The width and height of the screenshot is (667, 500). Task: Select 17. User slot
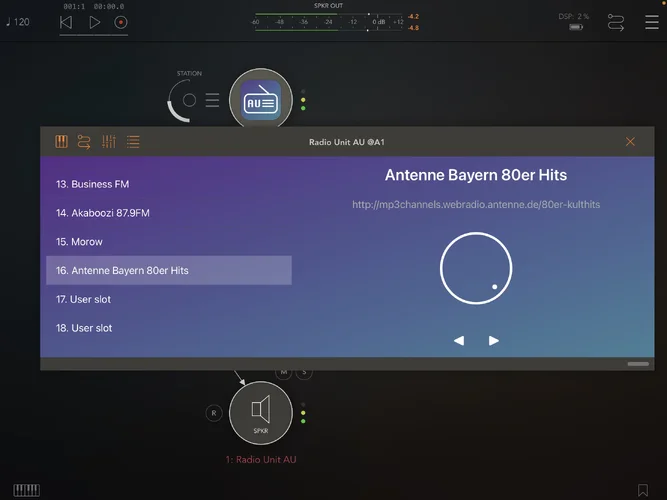pyautogui.click(x=169, y=299)
